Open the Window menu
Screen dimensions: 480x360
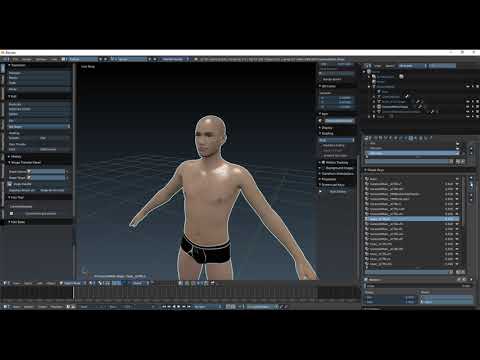pos(41,59)
